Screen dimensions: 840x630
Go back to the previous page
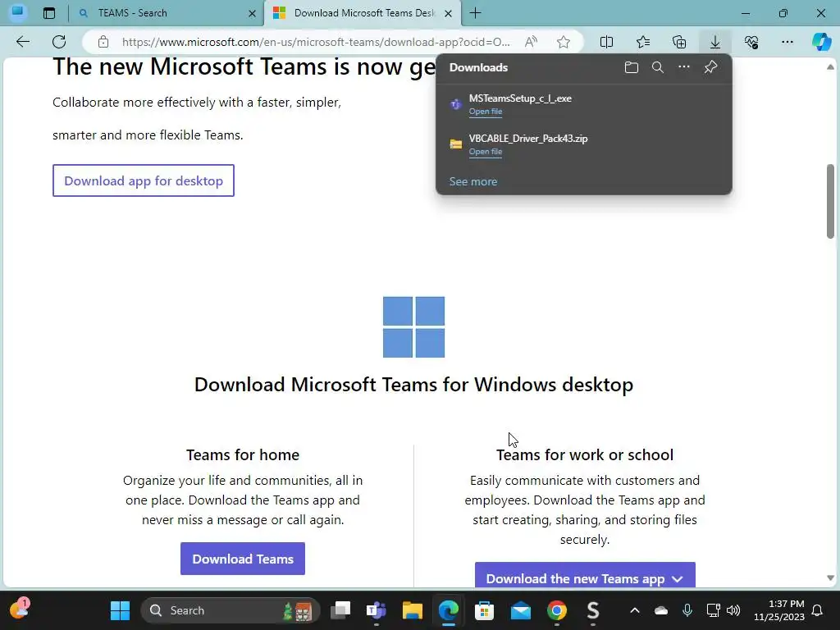click(x=22, y=42)
